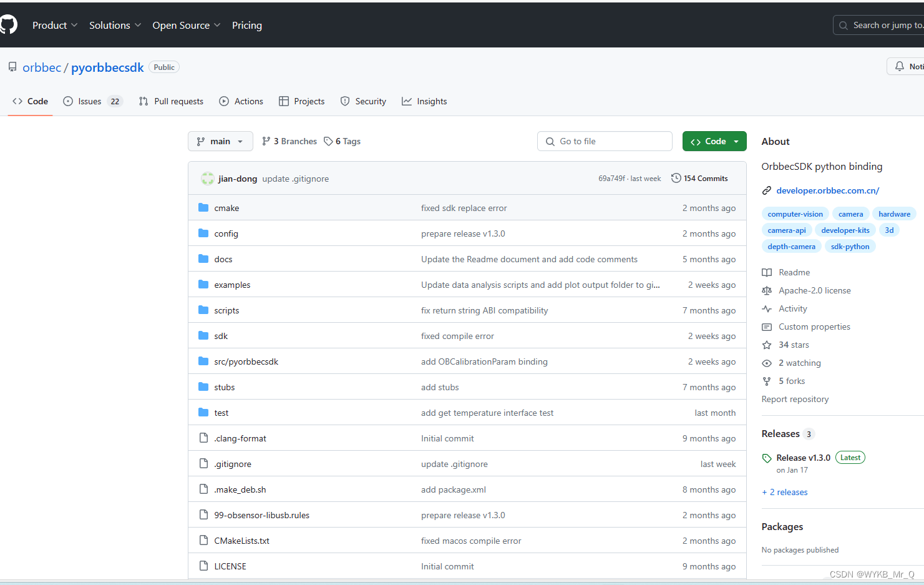Switch to the Projects tab
The height and width of the screenshot is (585, 924).
(302, 101)
